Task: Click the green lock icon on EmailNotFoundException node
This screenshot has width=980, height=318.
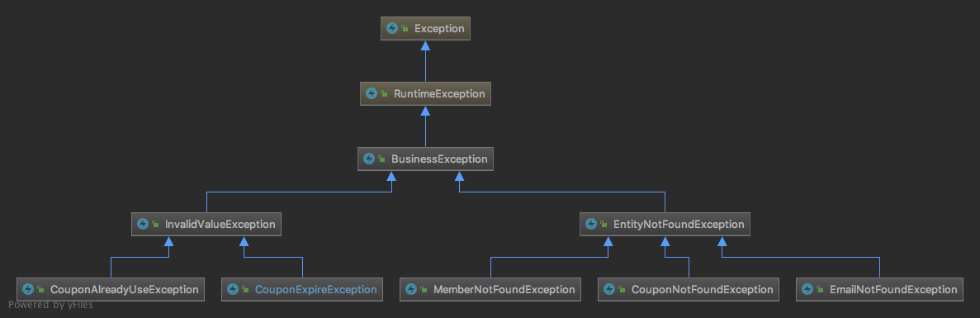Action: (x=820, y=290)
